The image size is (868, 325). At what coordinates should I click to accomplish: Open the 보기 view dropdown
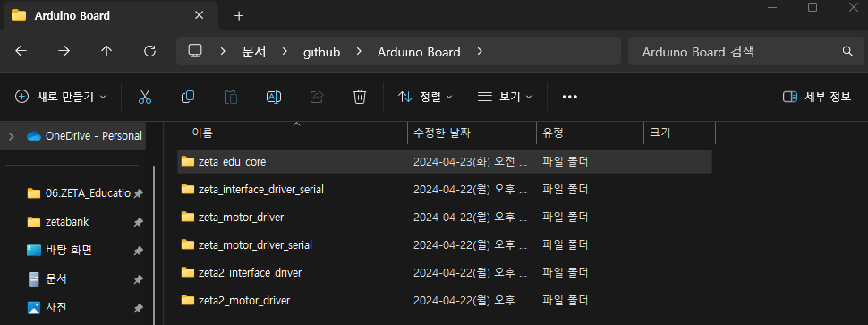click(505, 97)
